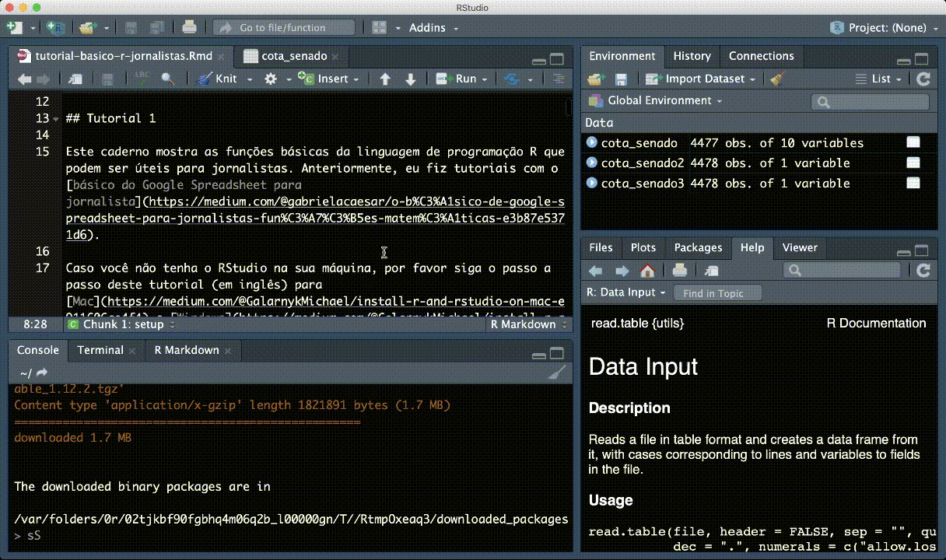
Task: Click the New File icon in main toolbar
Action: pos(15,27)
